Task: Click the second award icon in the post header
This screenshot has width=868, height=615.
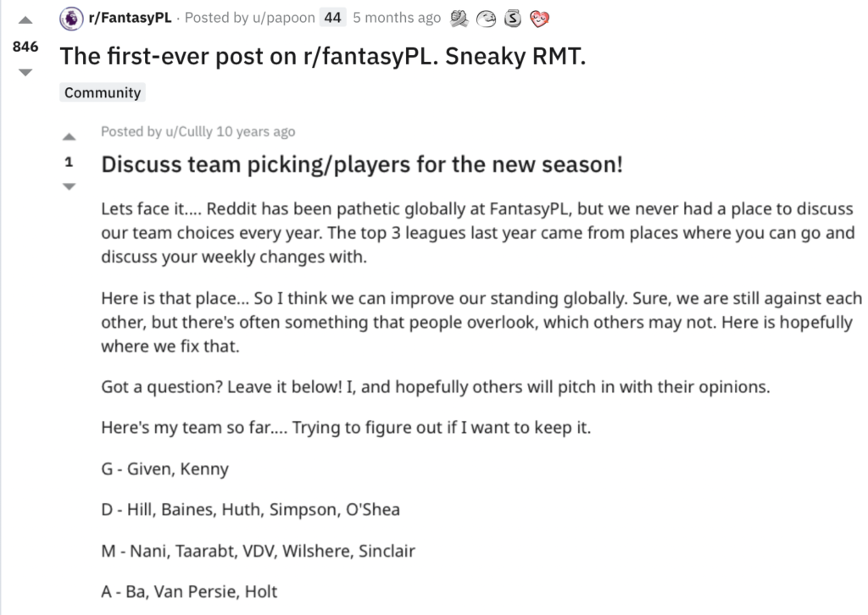Action: coord(486,18)
